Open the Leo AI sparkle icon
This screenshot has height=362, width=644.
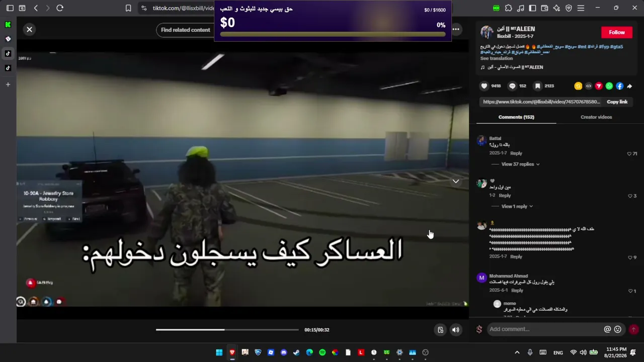pyautogui.click(x=556, y=8)
